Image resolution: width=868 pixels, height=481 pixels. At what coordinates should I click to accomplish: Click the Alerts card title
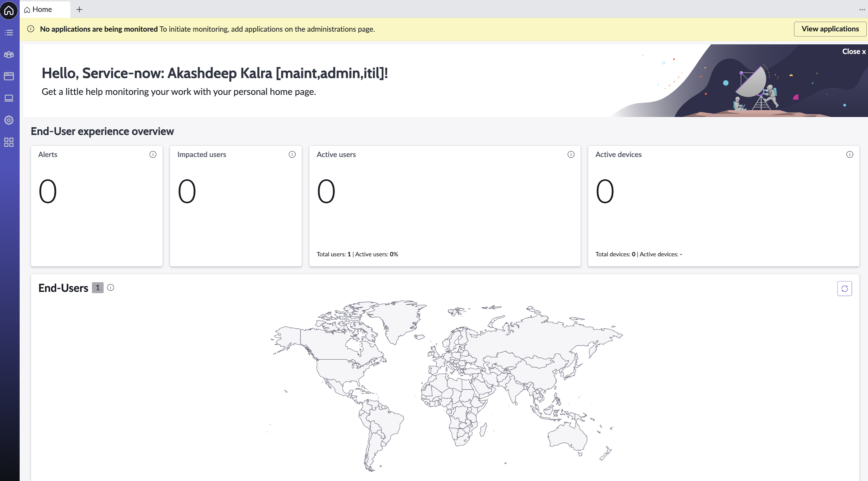click(48, 154)
